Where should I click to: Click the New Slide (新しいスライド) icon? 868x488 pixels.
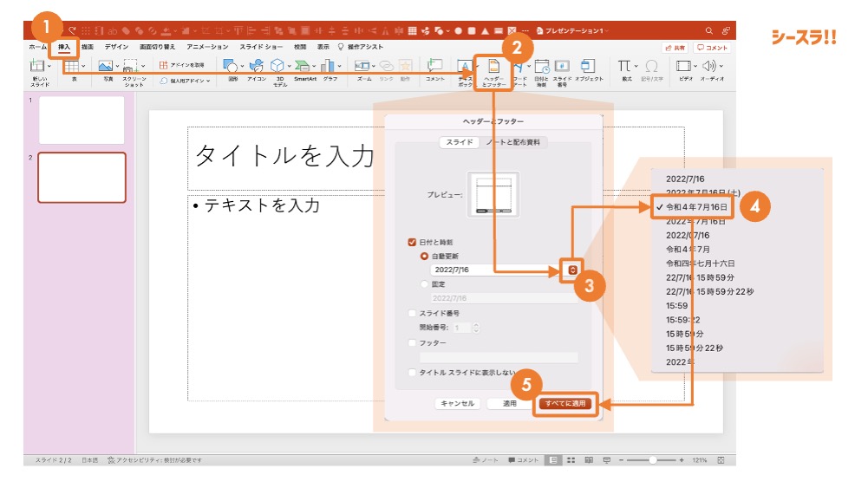coord(36,66)
